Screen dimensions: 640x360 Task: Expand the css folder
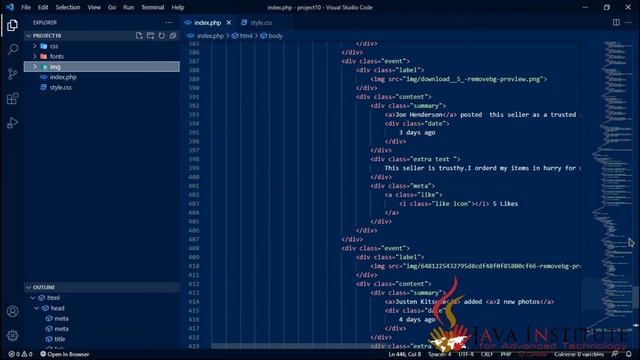(x=35, y=46)
